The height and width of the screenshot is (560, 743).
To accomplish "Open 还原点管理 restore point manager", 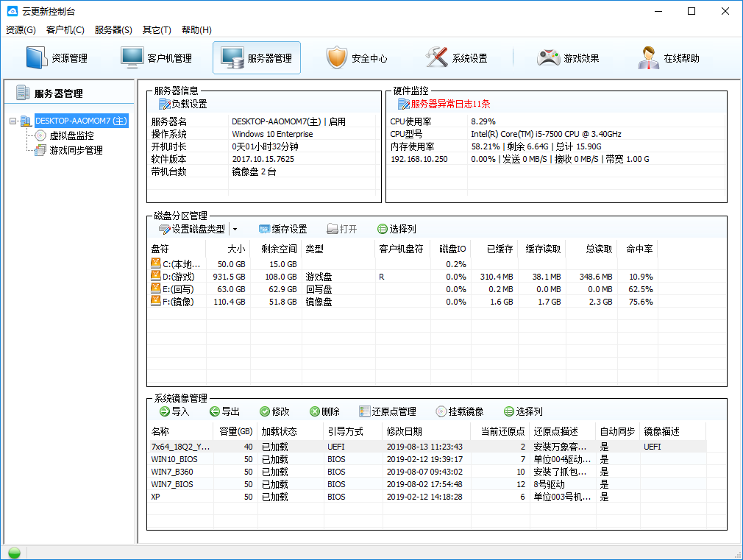I will 388,411.
